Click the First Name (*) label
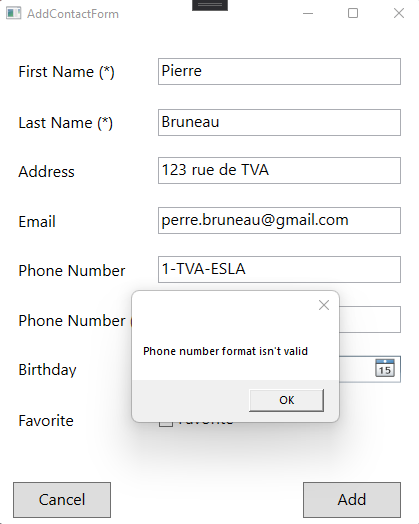This screenshot has height=524, width=419. [66, 72]
